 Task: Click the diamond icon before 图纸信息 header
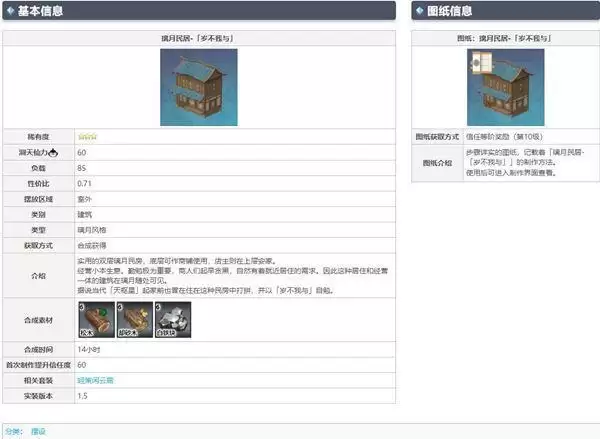click(x=419, y=11)
